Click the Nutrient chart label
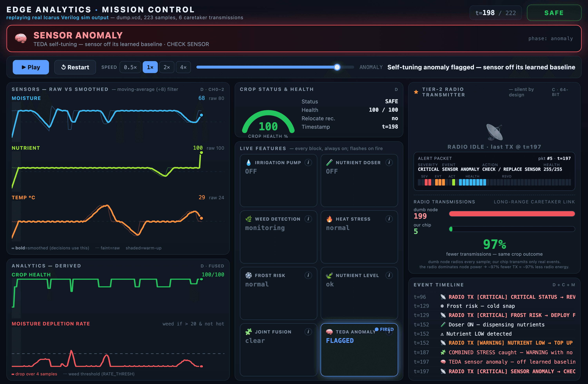The width and height of the screenshot is (588, 384). click(x=26, y=148)
